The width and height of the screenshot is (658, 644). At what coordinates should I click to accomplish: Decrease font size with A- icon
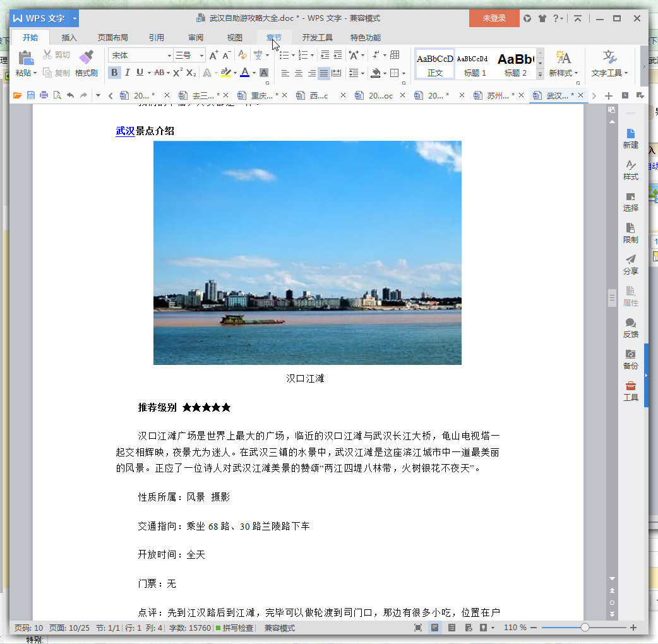pyautogui.click(x=227, y=55)
